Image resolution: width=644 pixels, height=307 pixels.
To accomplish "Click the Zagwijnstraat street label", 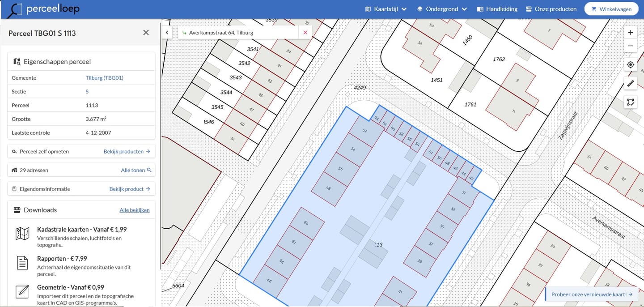I will (x=568, y=126).
